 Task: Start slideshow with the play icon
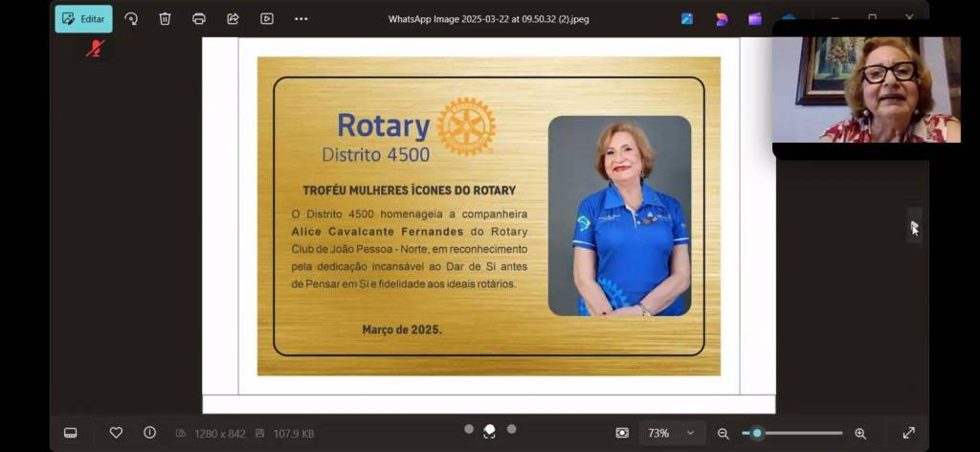267,18
